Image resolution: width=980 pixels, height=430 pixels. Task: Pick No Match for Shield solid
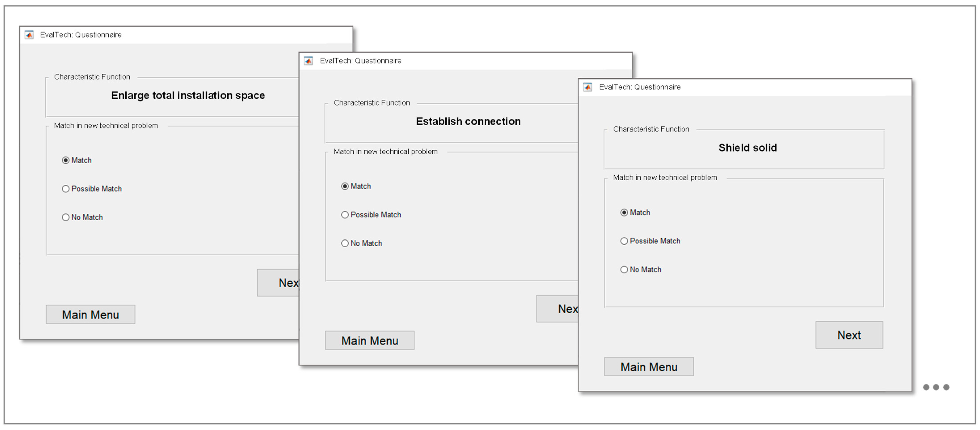click(x=624, y=269)
